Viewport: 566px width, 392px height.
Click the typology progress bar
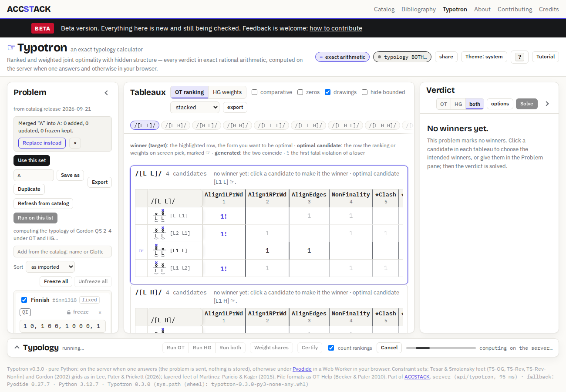point(441,348)
